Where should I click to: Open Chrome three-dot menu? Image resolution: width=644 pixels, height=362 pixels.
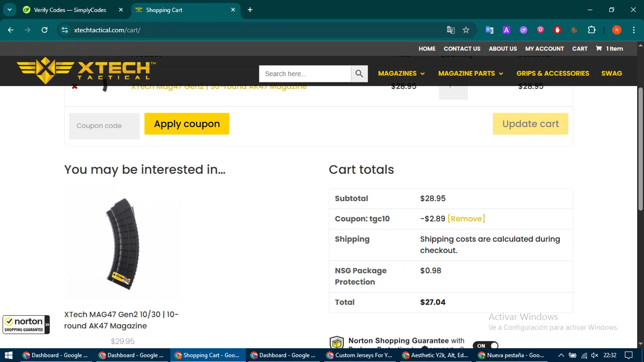(x=634, y=30)
